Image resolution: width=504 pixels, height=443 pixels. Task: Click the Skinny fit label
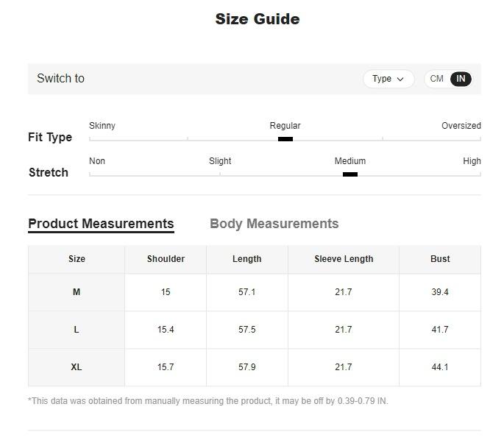[x=102, y=126]
